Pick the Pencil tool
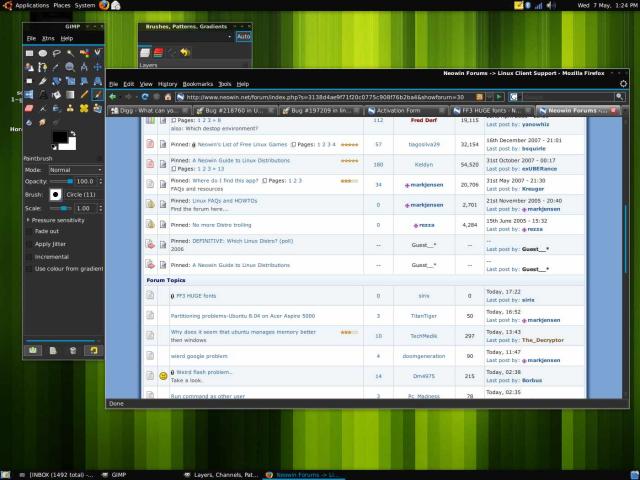640x480 pixels. [x=84, y=95]
